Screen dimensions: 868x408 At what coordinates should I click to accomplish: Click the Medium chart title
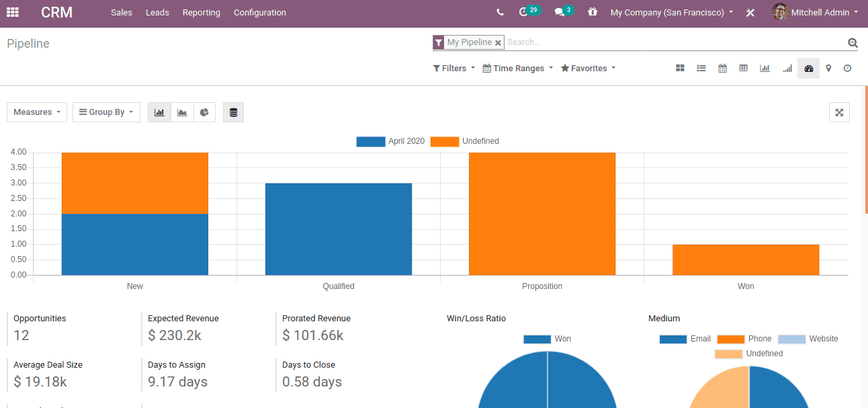[x=664, y=319]
